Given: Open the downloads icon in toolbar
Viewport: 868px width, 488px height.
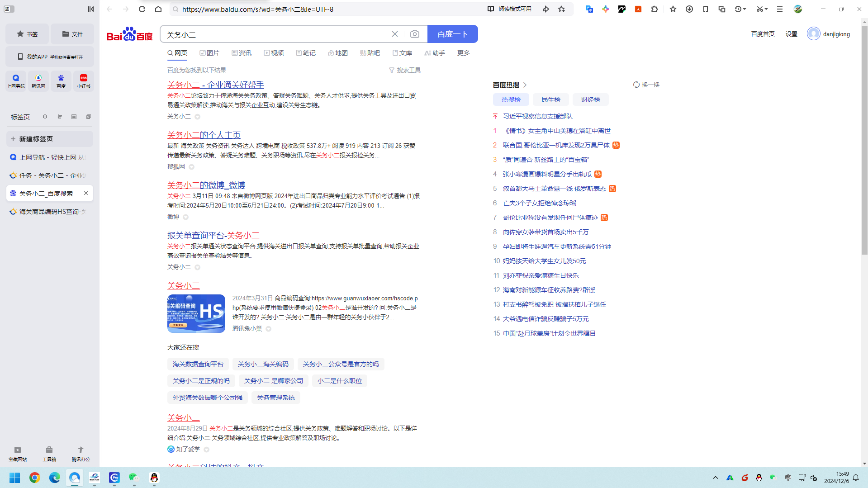Looking at the screenshot, I should coord(689,9).
